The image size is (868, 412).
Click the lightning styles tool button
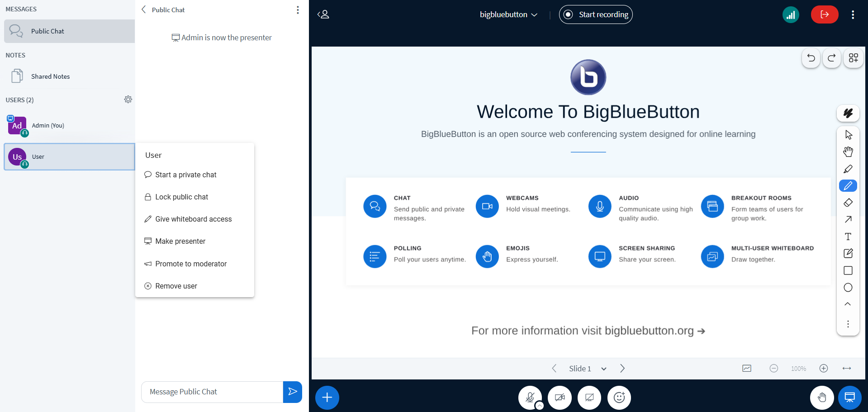[848, 113]
